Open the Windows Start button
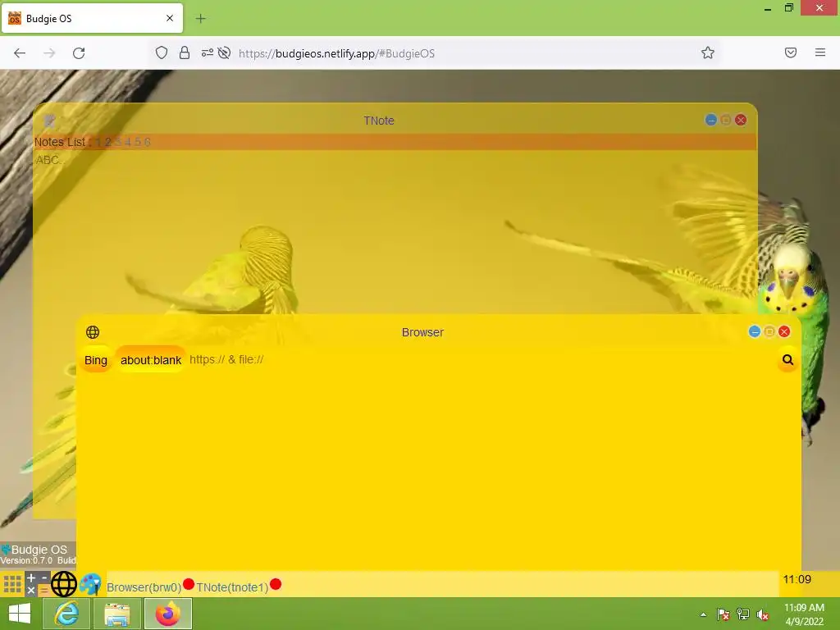The width and height of the screenshot is (840, 630). click(20, 614)
